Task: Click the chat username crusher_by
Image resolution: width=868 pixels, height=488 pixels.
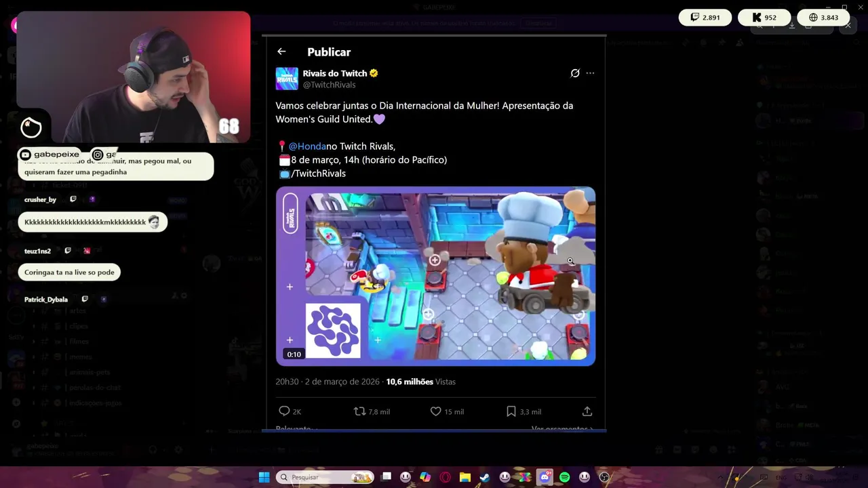Action: click(40, 200)
